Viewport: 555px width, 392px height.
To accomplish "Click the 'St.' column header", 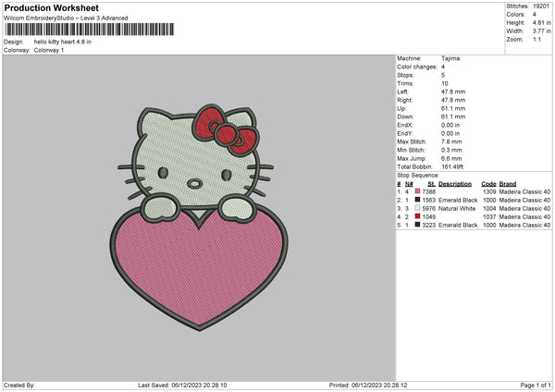I will click(431, 184).
